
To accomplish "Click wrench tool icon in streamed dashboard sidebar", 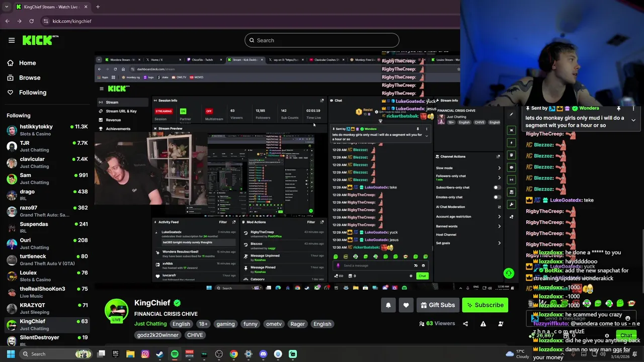I will pos(512,205).
